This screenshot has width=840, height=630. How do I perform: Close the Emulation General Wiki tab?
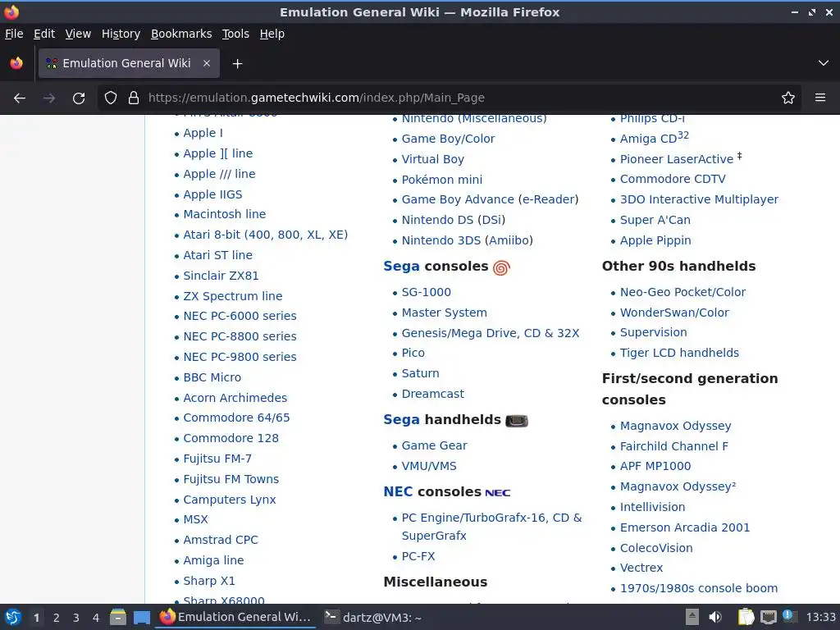[206, 63]
